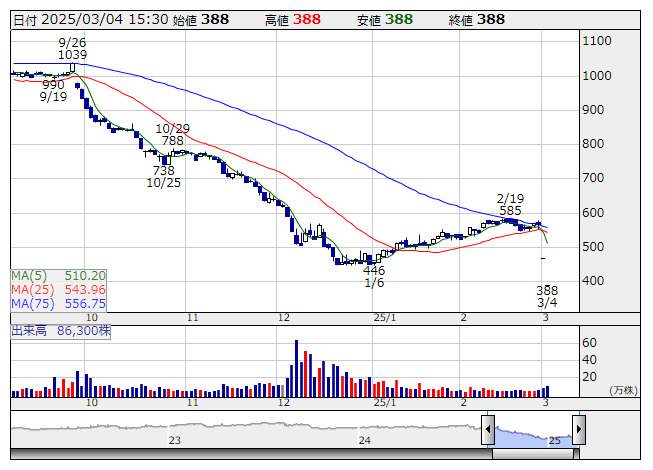Click the date text 2025/03/04 15:30
The width and height of the screenshot is (653, 470).
(x=105, y=20)
